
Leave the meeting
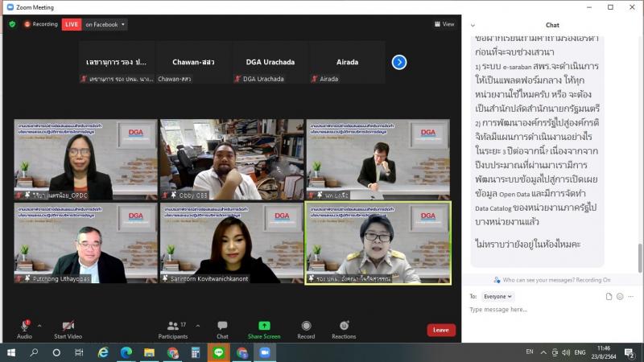point(440,330)
